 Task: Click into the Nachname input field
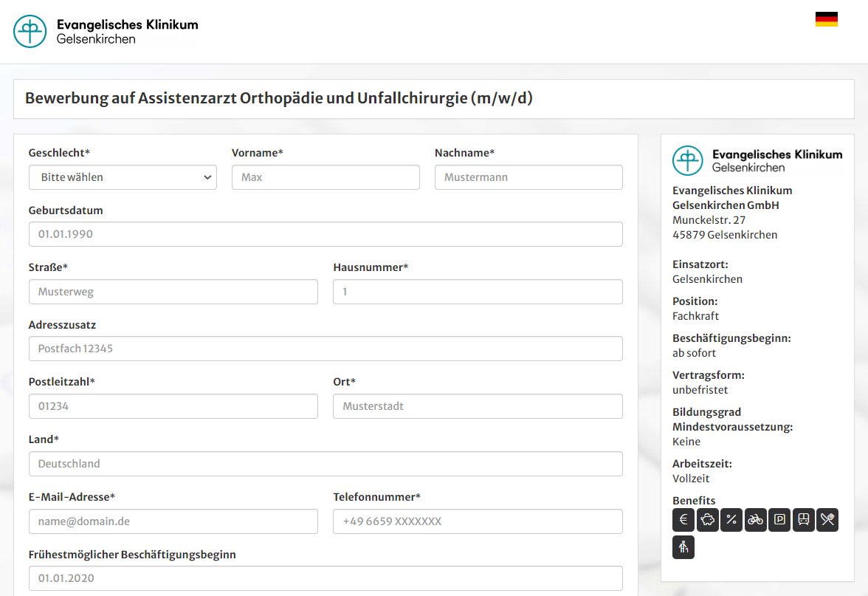528,177
